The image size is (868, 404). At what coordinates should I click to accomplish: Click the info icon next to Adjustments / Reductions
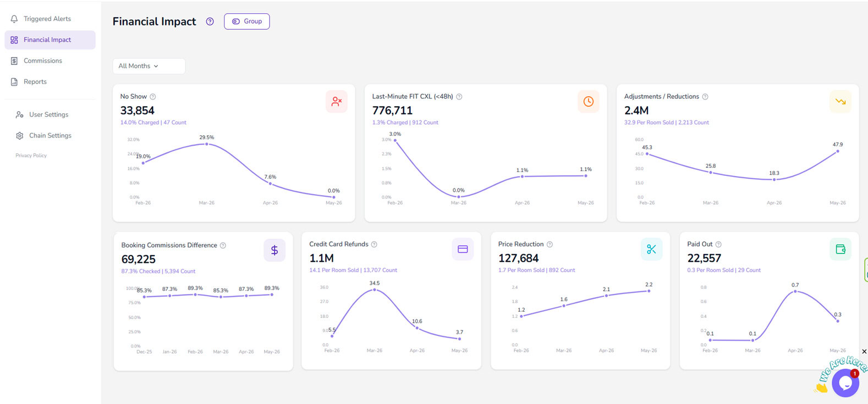[x=705, y=97]
